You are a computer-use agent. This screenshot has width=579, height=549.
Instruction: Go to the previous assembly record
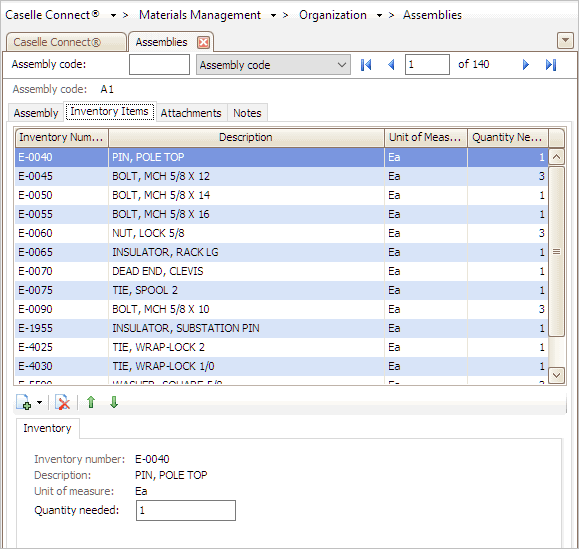coord(391,65)
